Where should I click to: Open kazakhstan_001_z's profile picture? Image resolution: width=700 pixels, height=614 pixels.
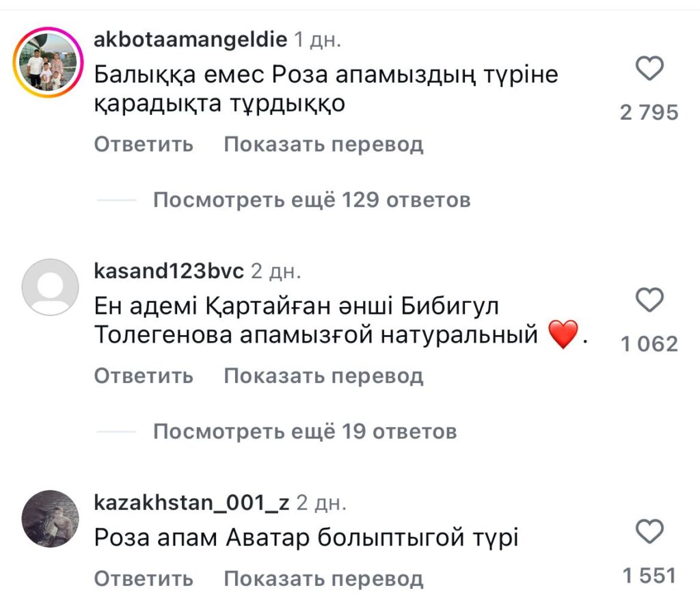point(51,518)
